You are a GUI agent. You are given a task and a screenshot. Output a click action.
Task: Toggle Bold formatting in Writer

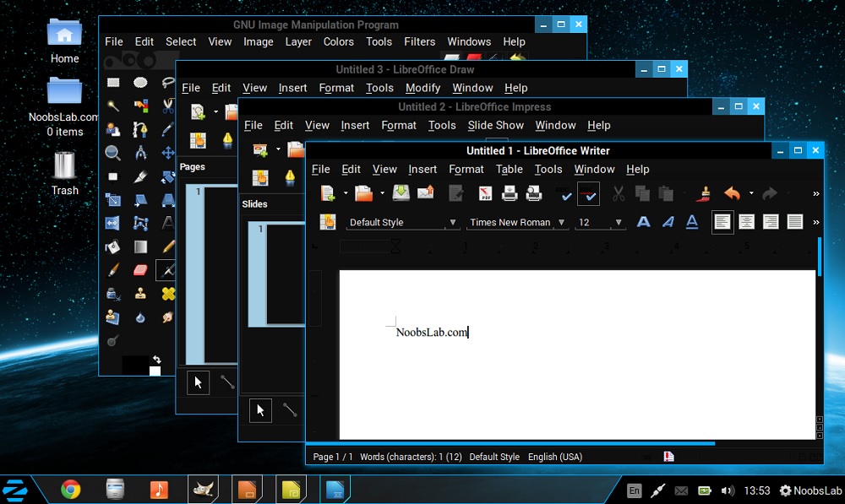[643, 222]
